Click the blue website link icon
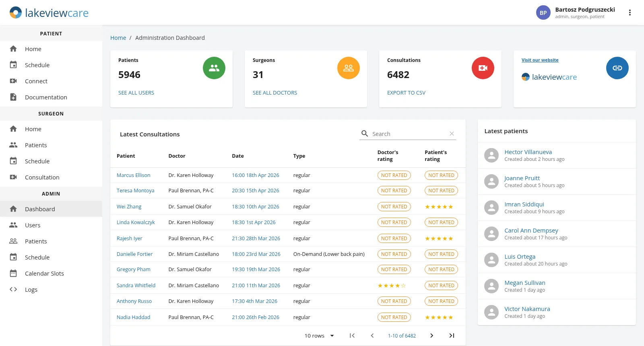The height and width of the screenshot is (346, 644). click(x=617, y=68)
